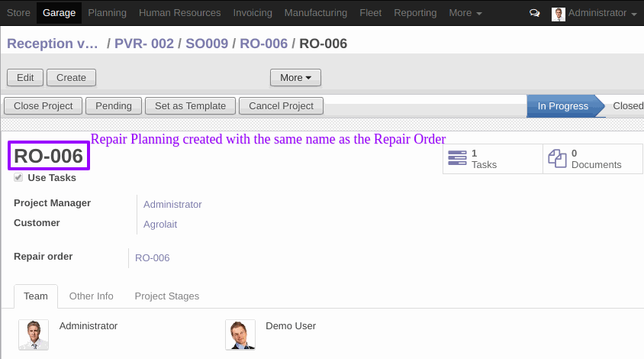Expand the top menu More dropdown
This screenshot has width=644, height=359.
[465, 13]
